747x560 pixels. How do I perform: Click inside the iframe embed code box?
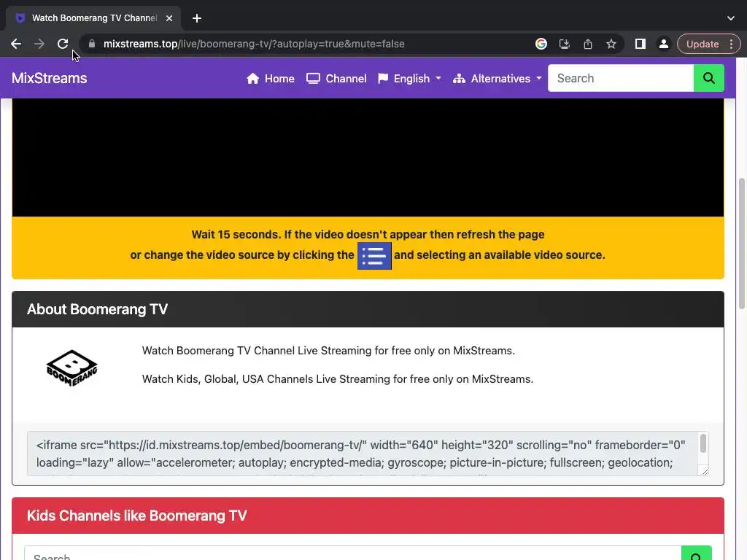point(363,454)
